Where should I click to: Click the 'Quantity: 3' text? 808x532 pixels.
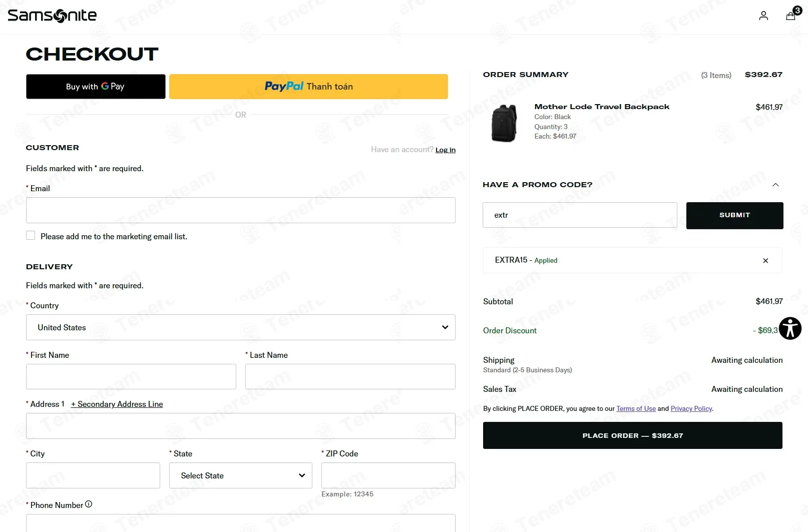tap(551, 127)
